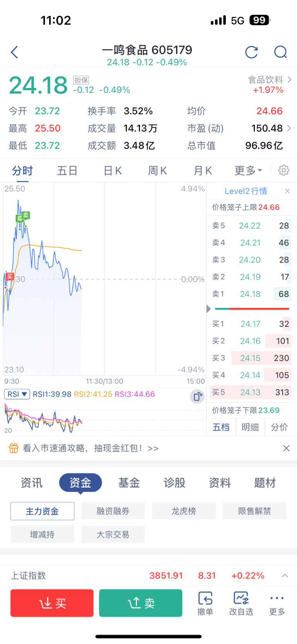Tap 买5 price 24.13 row

coord(251,392)
